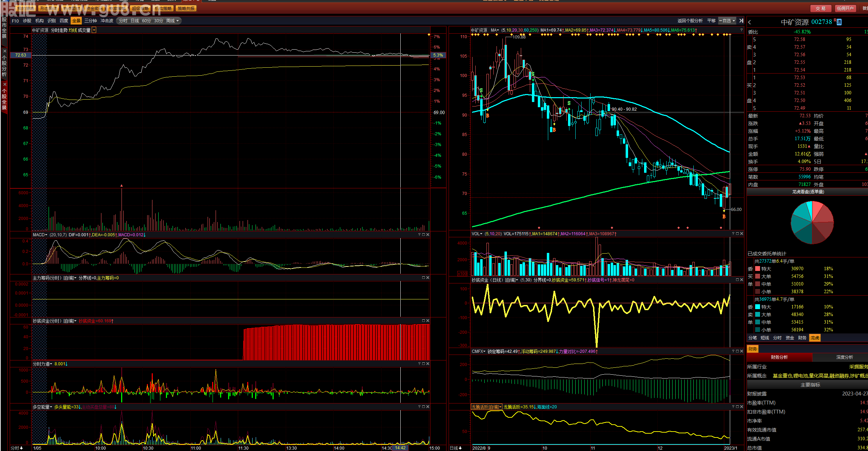Click the cyan 特大 sell-order color swatch
868x451 pixels.
758,307
